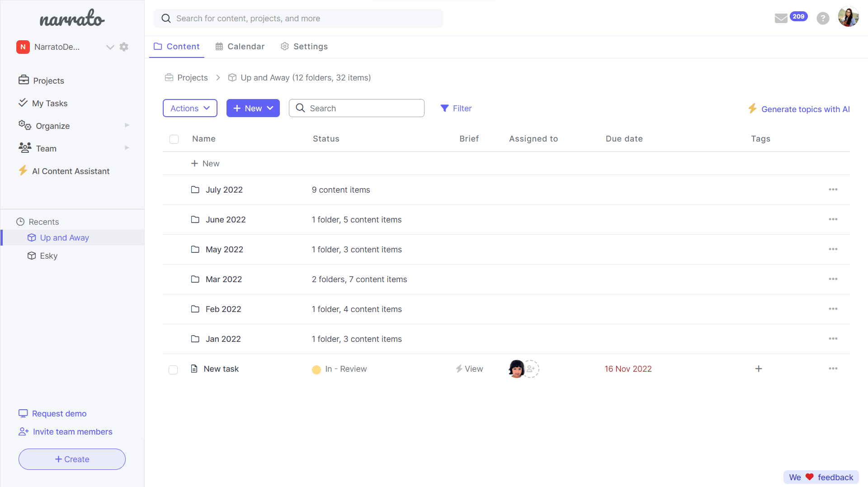Click the Create button
868x487 pixels.
(72, 459)
